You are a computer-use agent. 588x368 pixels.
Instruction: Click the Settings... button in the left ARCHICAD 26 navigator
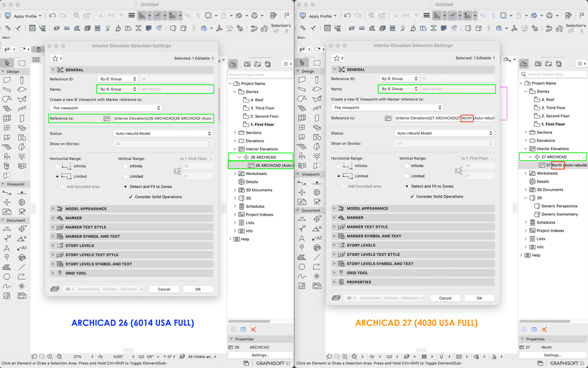(x=260, y=355)
